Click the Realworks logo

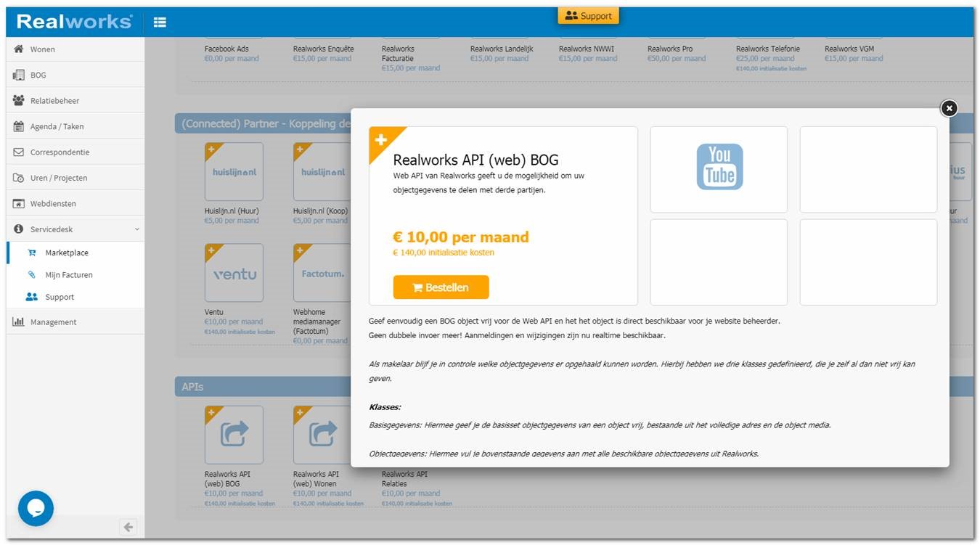coord(74,22)
